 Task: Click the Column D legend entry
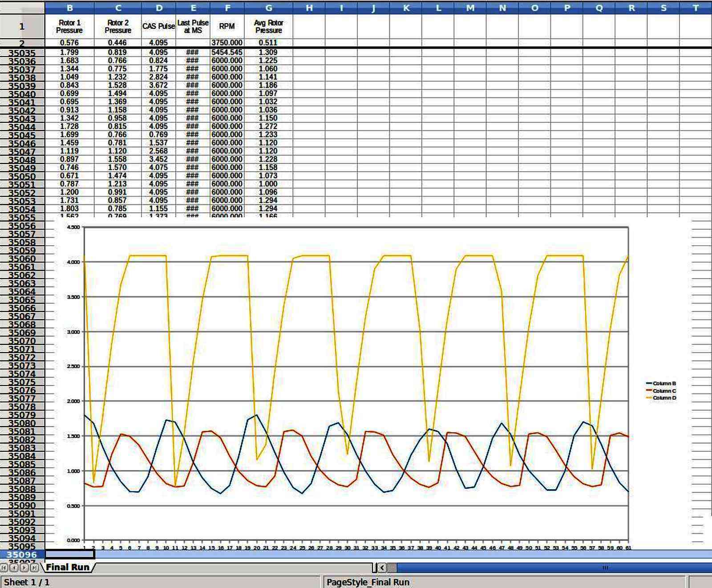tap(661, 397)
